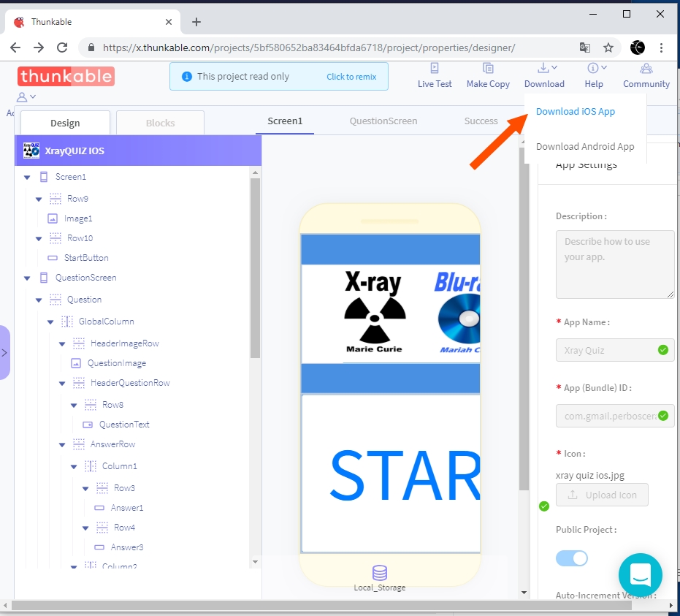Click the Description text area
The height and width of the screenshot is (616, 680).
coord(615,265)
